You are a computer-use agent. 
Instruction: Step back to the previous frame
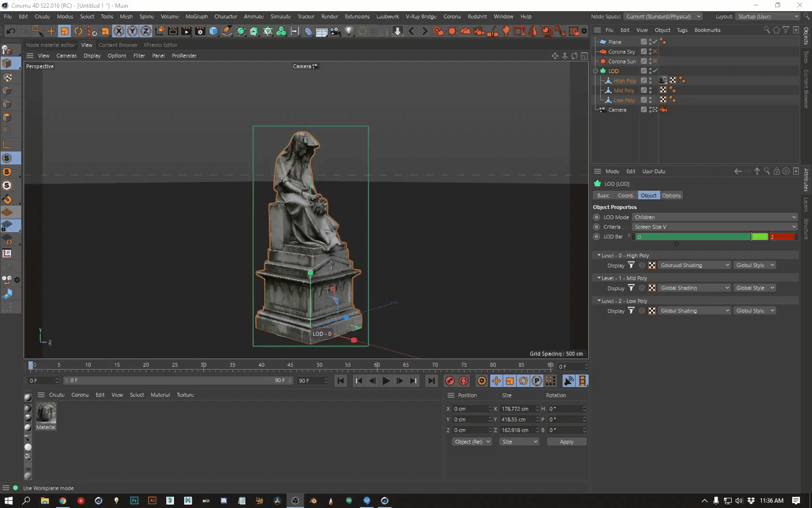(x=373, y=381)
